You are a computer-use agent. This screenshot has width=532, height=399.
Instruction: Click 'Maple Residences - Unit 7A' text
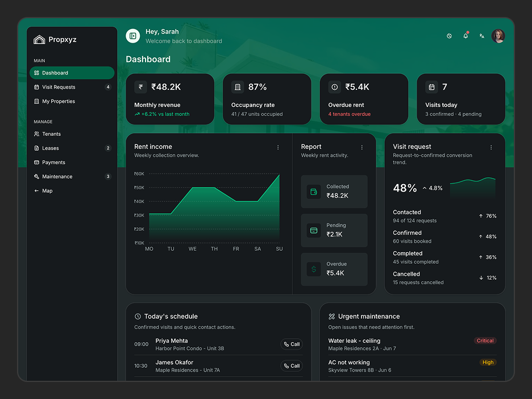tap(188, 371)
